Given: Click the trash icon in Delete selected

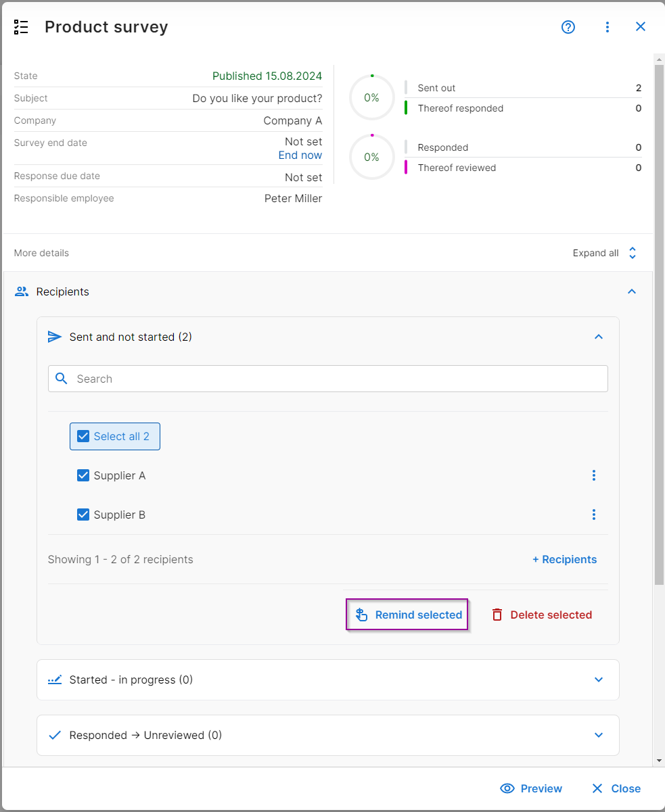Looking at the screenshot, I should (x=497, y=615).
